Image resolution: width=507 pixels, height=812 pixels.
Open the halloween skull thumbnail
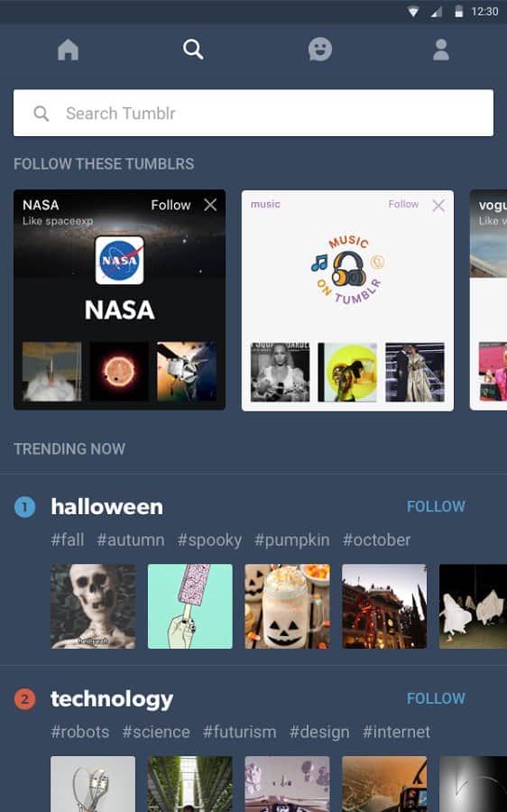tap(93, 606)
